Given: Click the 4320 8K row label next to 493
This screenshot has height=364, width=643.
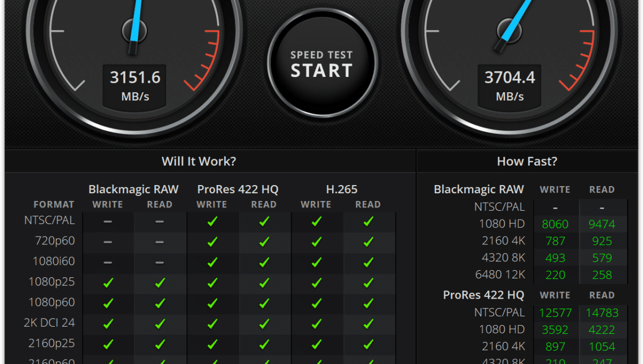Looking at the screenshot, I should tap(503, 257).
